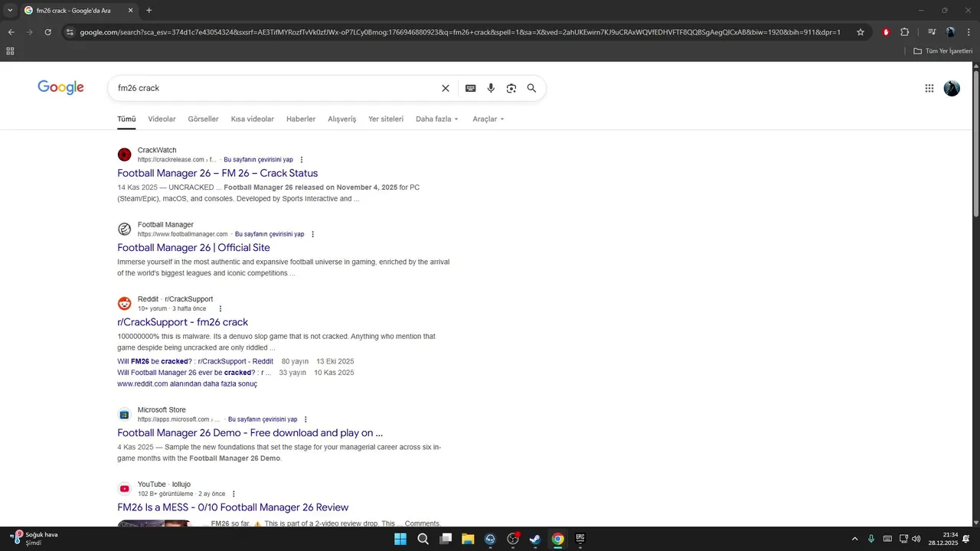Click the magnifier search button

pos(531,88)
